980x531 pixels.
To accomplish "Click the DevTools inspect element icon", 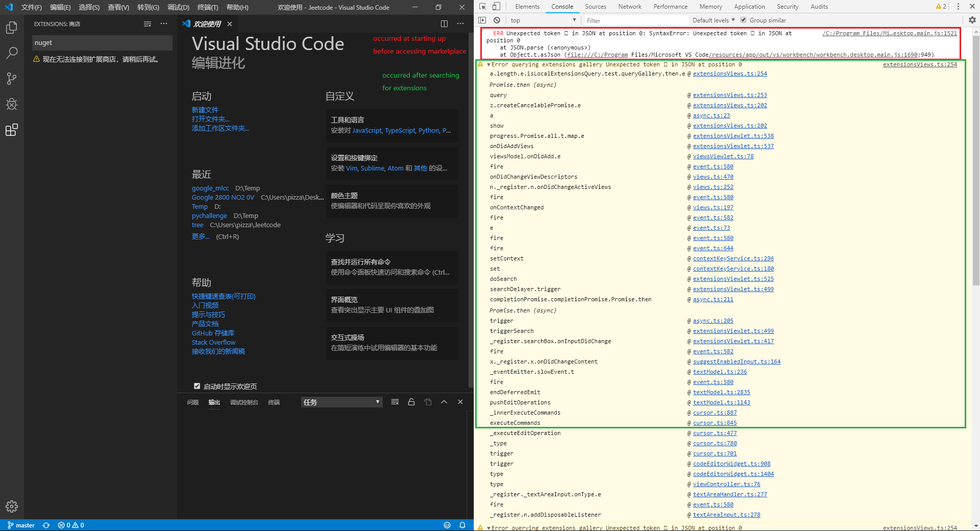I will point(482,7).
